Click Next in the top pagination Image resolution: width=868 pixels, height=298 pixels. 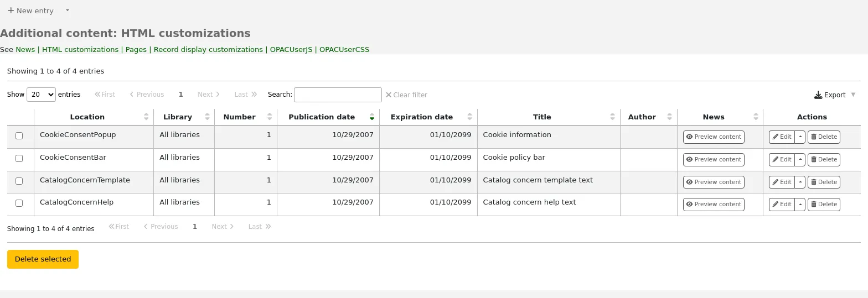[209, 95]
